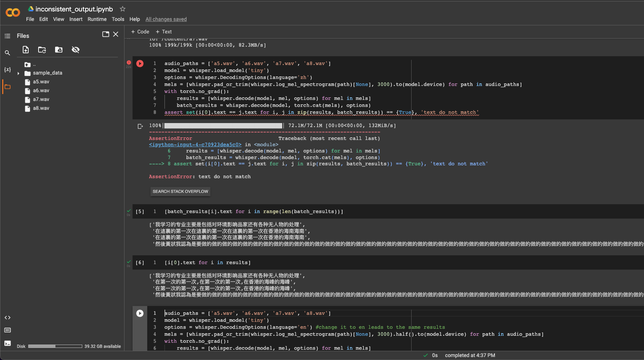This screenshot has width=644, height=360.
Task: Mount Google Drive in Files panel
Action: tap(59, 50)
